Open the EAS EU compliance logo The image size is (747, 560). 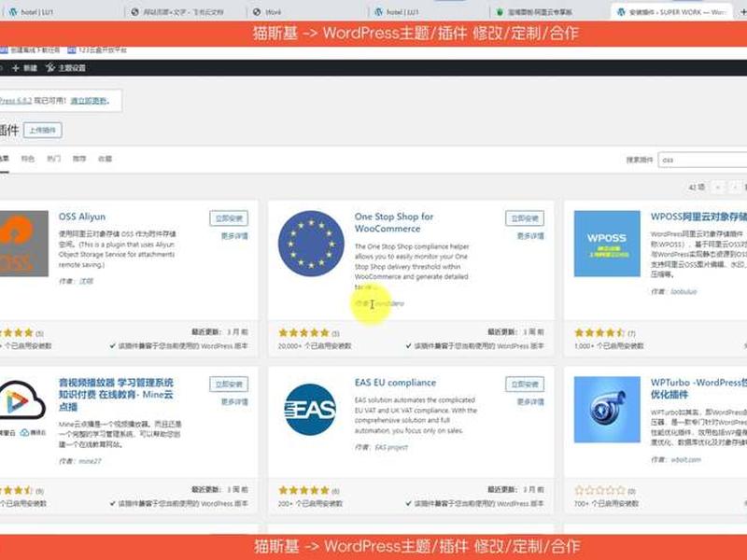(311, 410)
